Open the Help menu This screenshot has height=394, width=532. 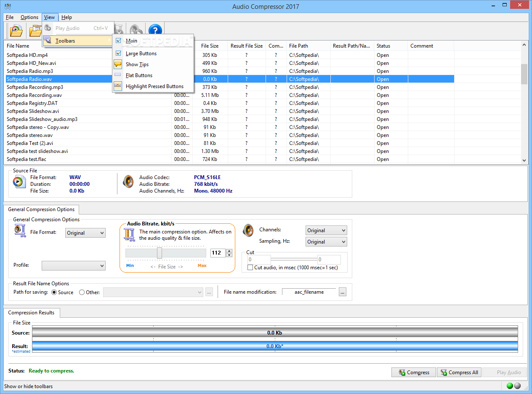click(x=66, y=17)
